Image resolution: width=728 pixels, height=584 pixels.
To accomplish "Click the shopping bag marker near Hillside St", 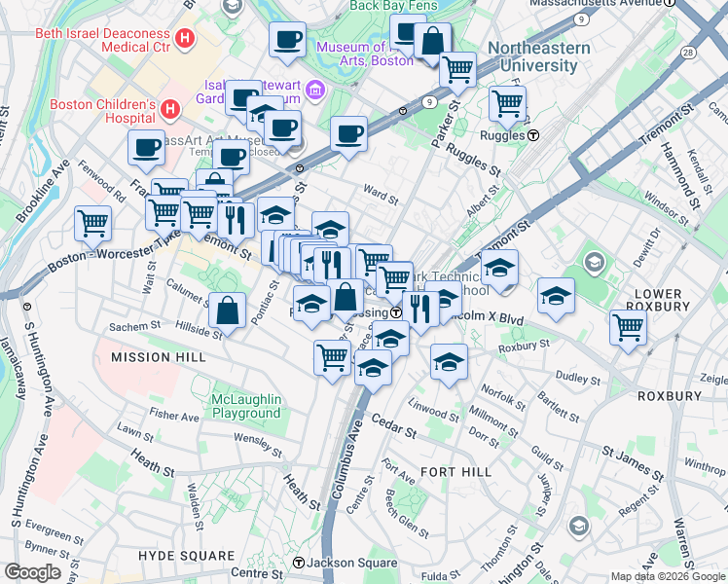I will (227, 311).
